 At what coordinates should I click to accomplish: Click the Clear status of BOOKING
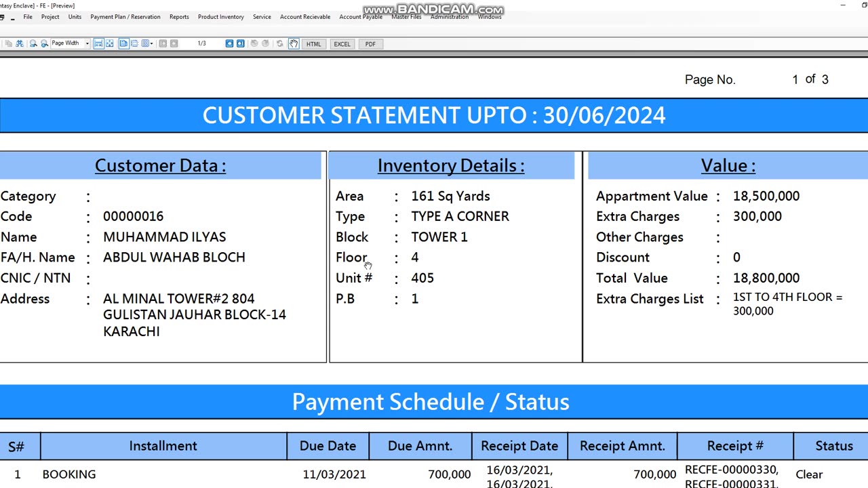click(809, 474)
